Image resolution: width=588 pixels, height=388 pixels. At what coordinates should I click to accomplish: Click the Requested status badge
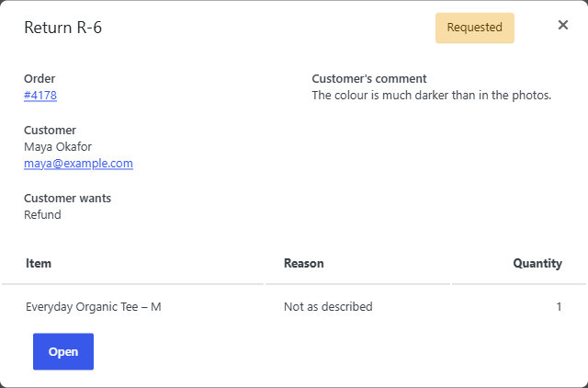pyautogui.click(x=475, y=28)
